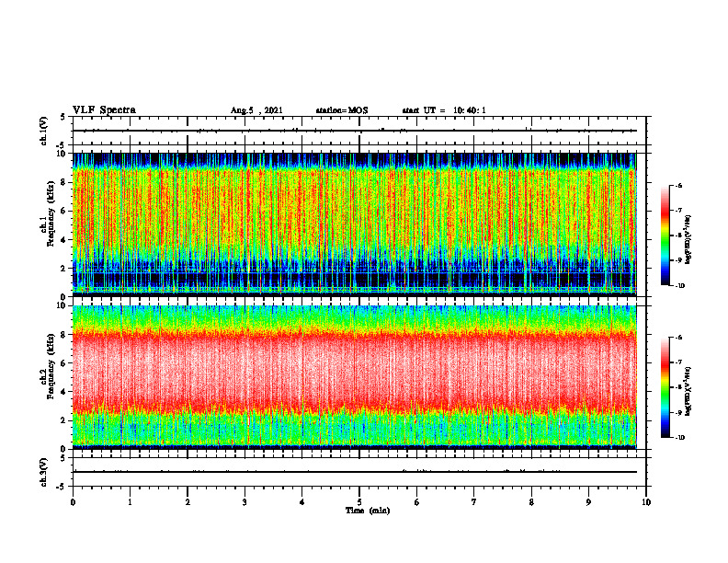Click the ch.1 spectrogram plot area

tap(354, 224)
